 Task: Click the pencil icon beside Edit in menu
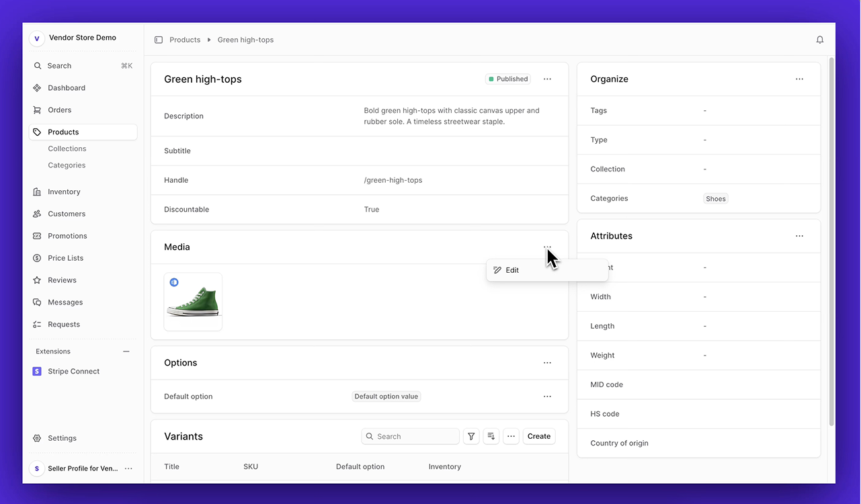click(x=497, y=269)
